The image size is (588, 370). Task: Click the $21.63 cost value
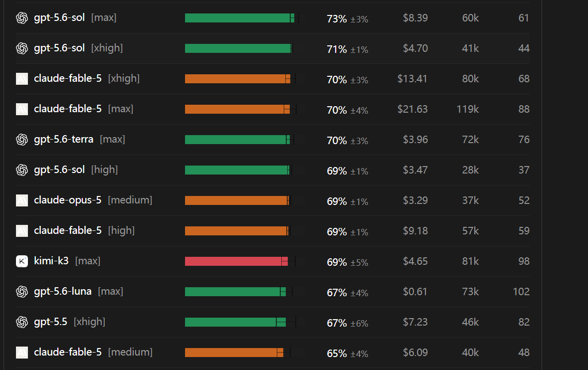click(412, 109)
